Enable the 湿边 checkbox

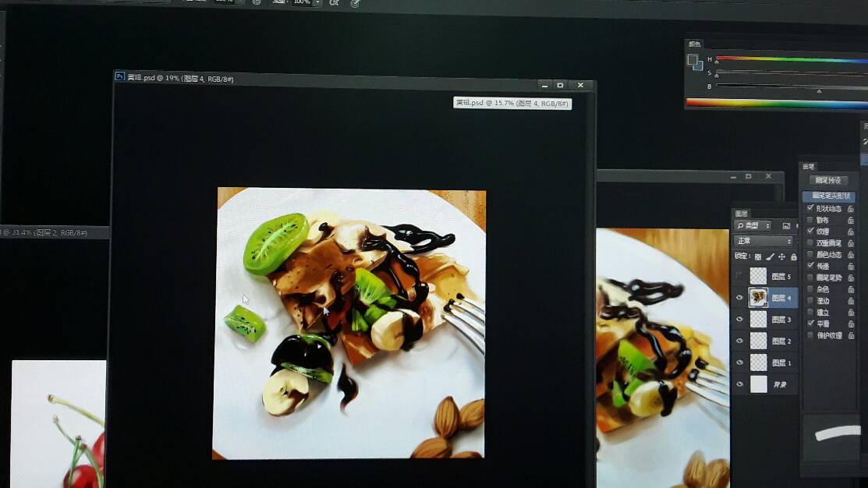tap(810, 300)
